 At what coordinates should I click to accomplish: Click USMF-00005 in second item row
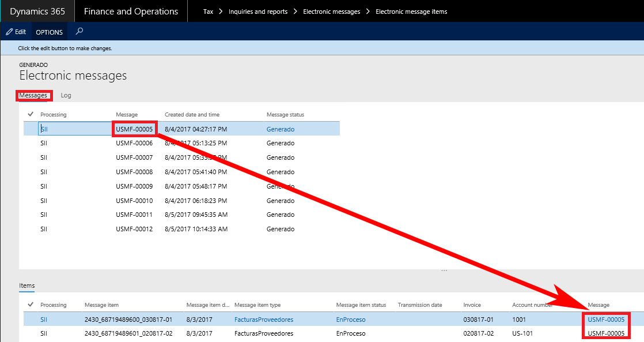pos(606,333)
